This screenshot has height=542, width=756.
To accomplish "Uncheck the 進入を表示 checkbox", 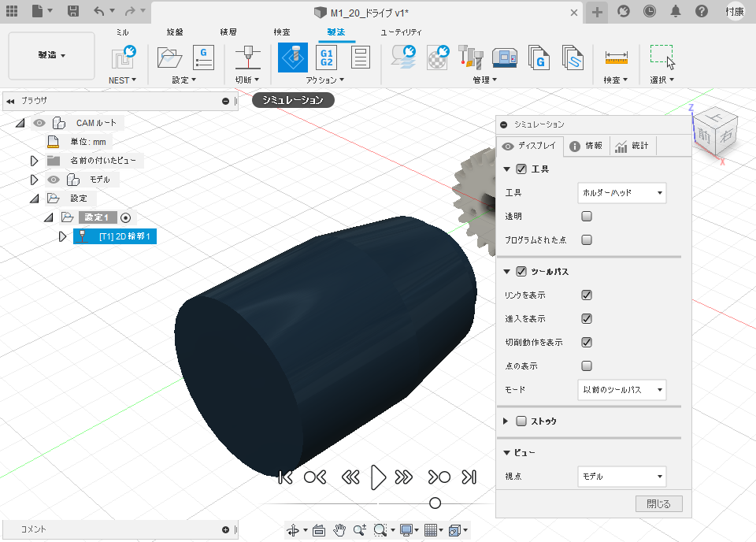I will (x=586, y=318).
